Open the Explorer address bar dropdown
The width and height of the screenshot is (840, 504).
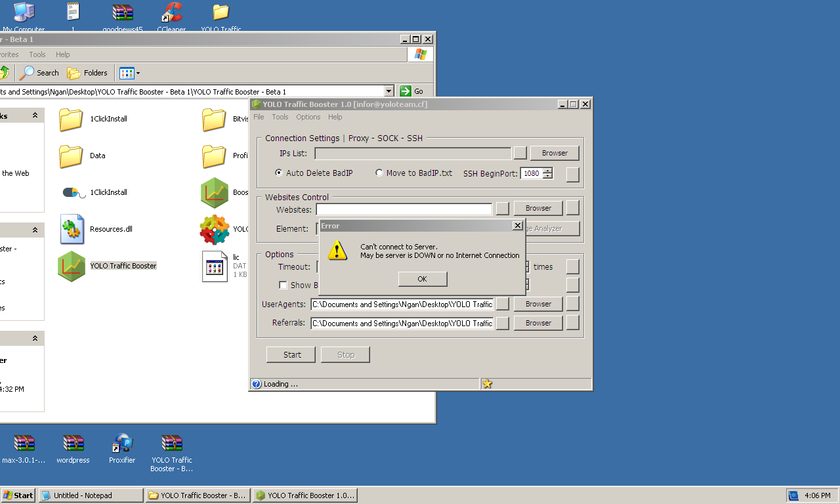point(389,91)
